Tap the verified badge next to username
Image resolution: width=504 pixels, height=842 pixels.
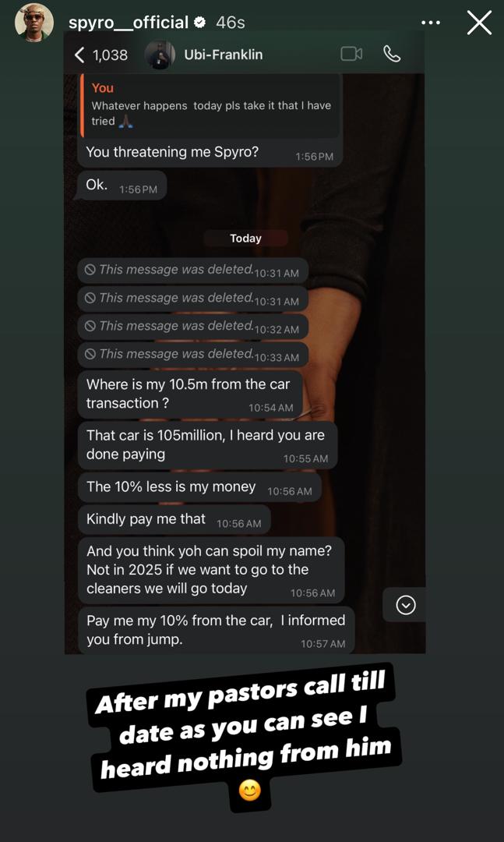tap(200, 23)
